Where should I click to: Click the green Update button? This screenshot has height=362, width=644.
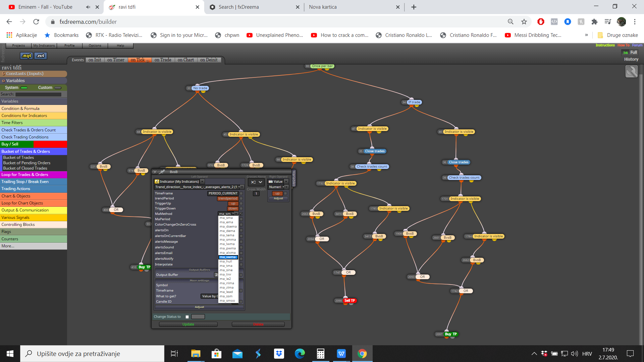point(188,324)
